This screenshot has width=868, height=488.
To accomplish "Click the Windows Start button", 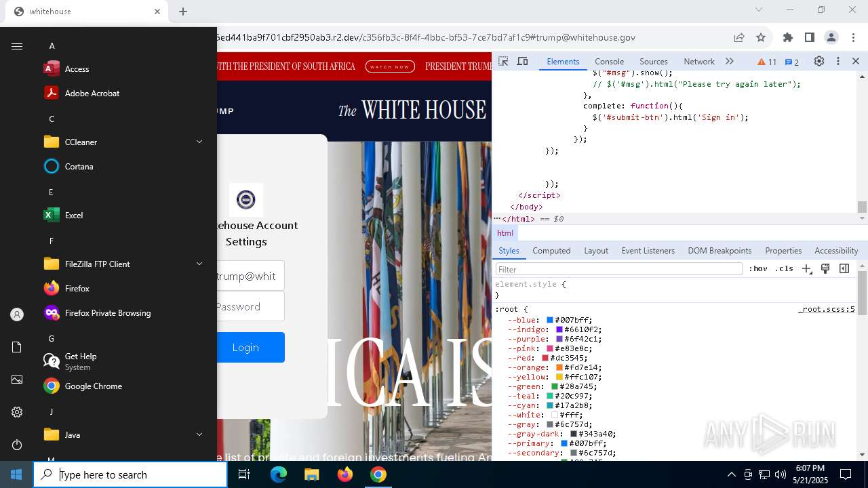I will [x=16, y=474].
